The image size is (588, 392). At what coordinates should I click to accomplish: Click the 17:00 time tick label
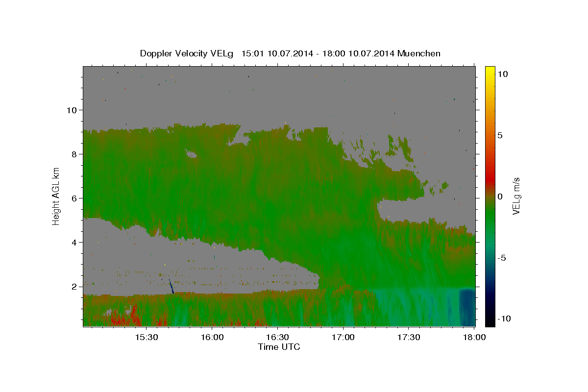(343, 338)
